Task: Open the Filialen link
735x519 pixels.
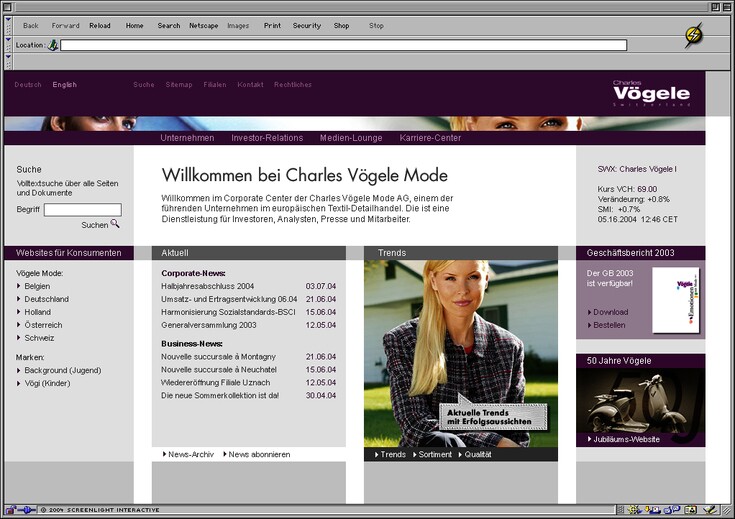Action: click(215, 85)
